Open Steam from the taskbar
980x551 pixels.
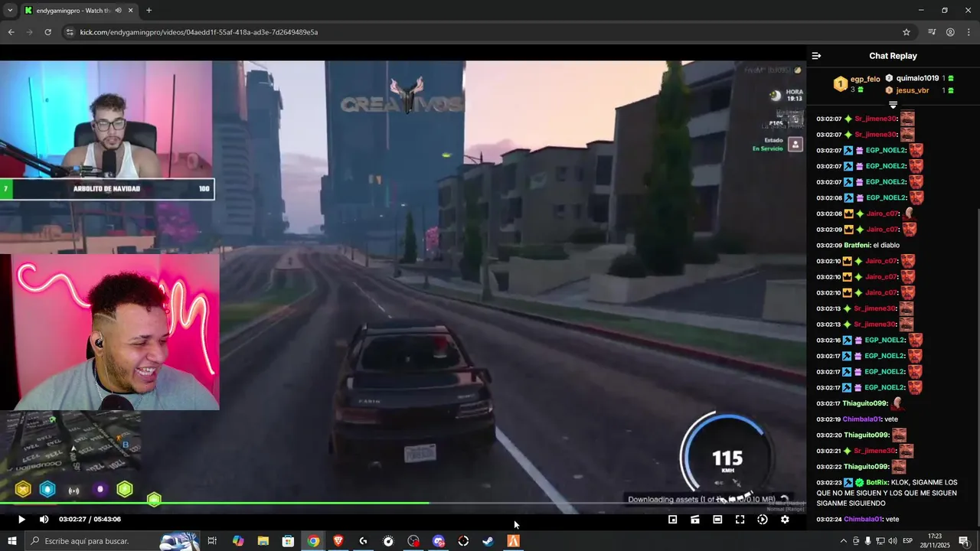(488, 541)
